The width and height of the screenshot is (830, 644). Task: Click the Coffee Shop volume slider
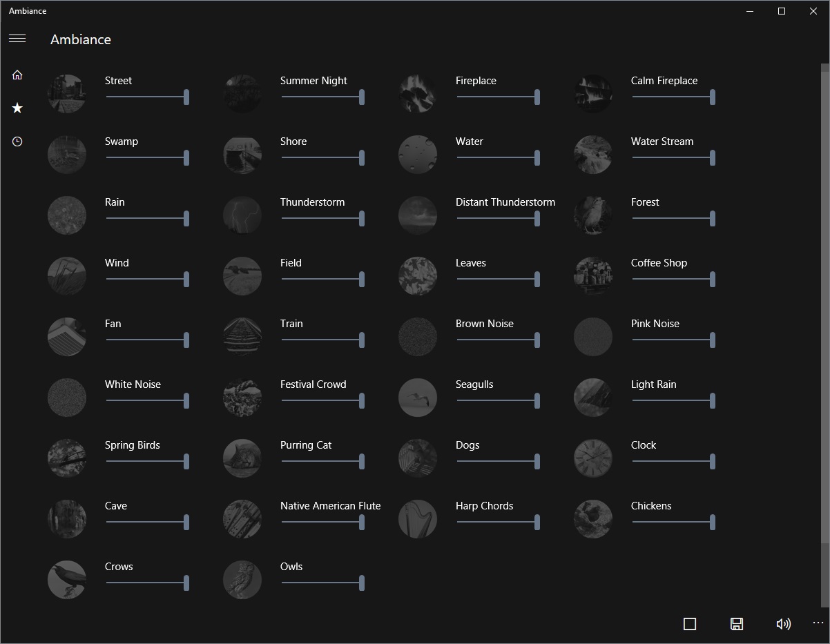[673, 279]
